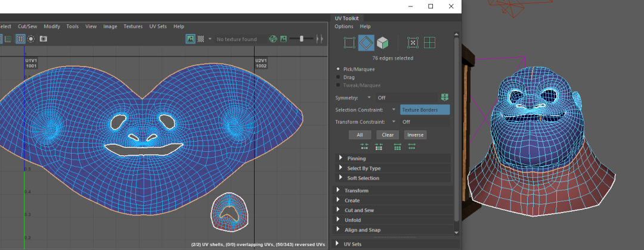Click the Clear selection button

tap(388, 135)
